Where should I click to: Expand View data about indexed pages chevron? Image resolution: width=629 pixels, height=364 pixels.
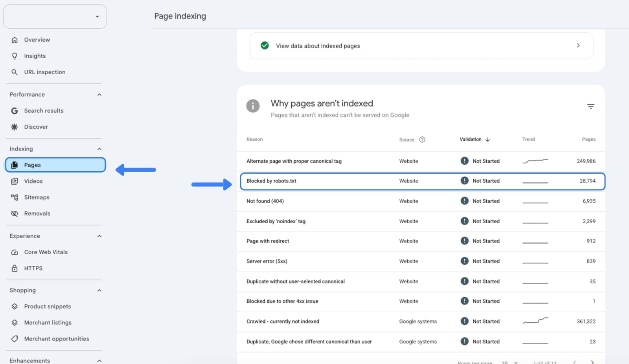(x=578, y=46)
